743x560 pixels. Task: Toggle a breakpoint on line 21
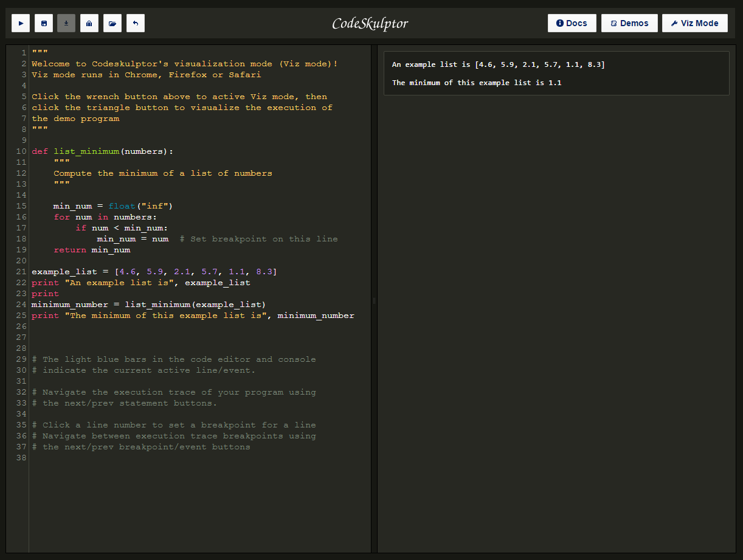click(x=21, y=271)
